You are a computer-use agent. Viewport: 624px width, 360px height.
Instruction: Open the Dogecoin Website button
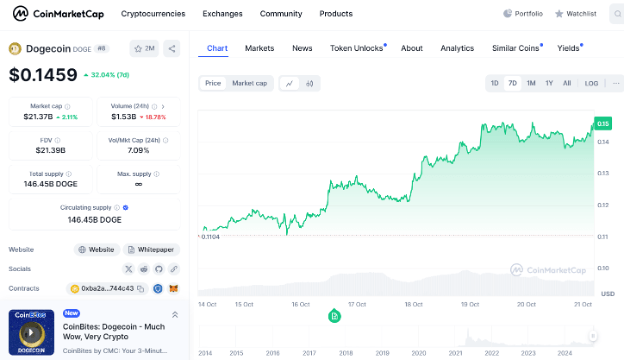97,249
